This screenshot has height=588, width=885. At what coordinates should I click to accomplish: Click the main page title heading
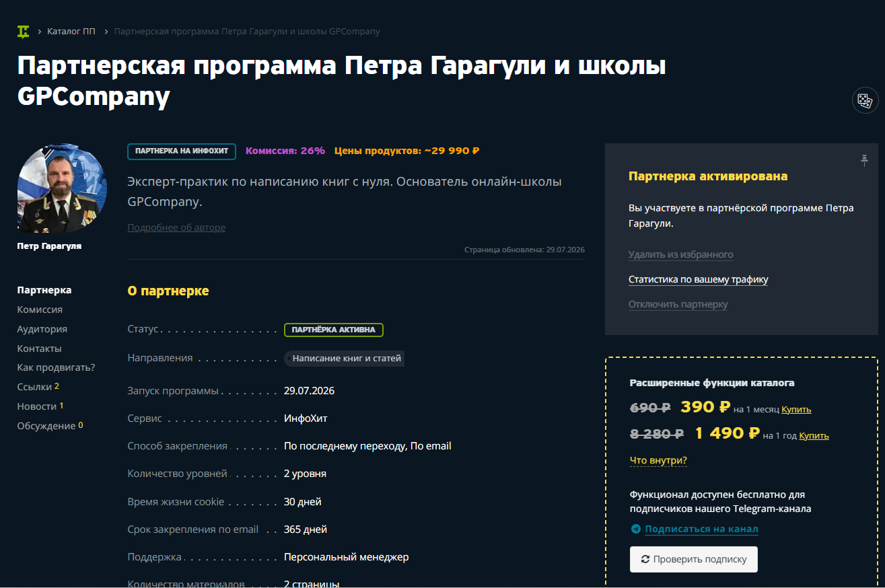click(x=342, y=81)
